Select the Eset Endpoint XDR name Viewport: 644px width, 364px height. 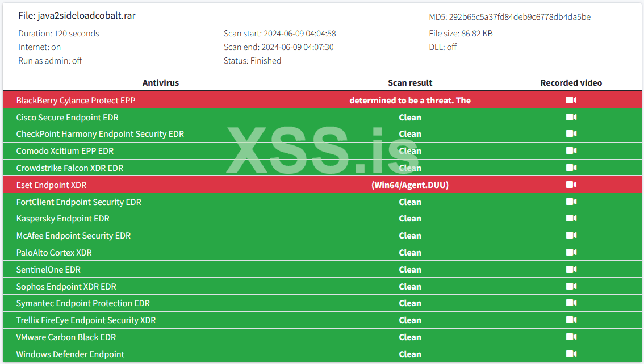pyautogui.click(x=51, y=185)
